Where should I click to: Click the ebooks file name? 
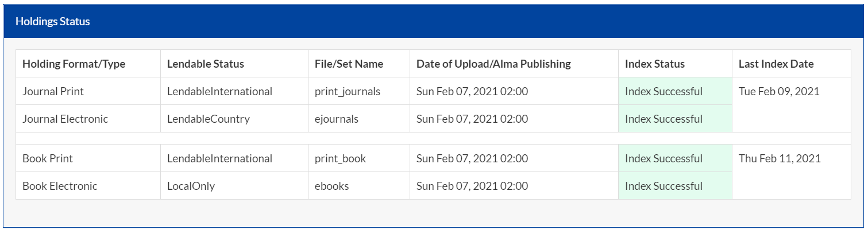click(331, 186)
